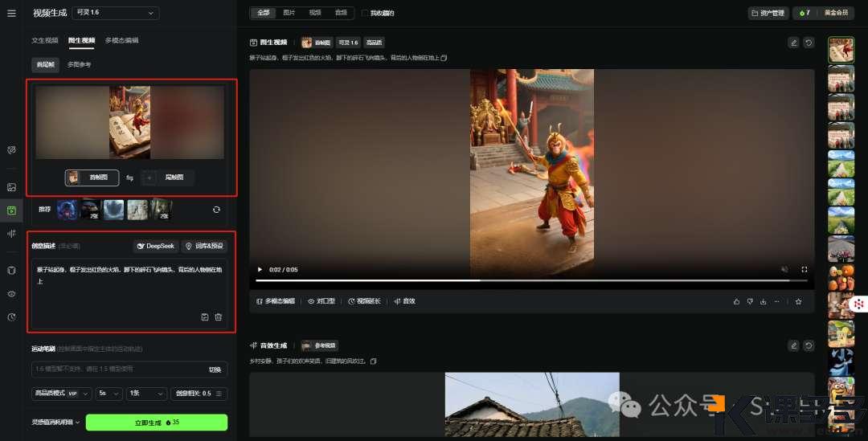Open the 高品质模式 VIP dropdown
Image resolution: width=868 pixels, height=441 pixels.
(x=60, y=394)
